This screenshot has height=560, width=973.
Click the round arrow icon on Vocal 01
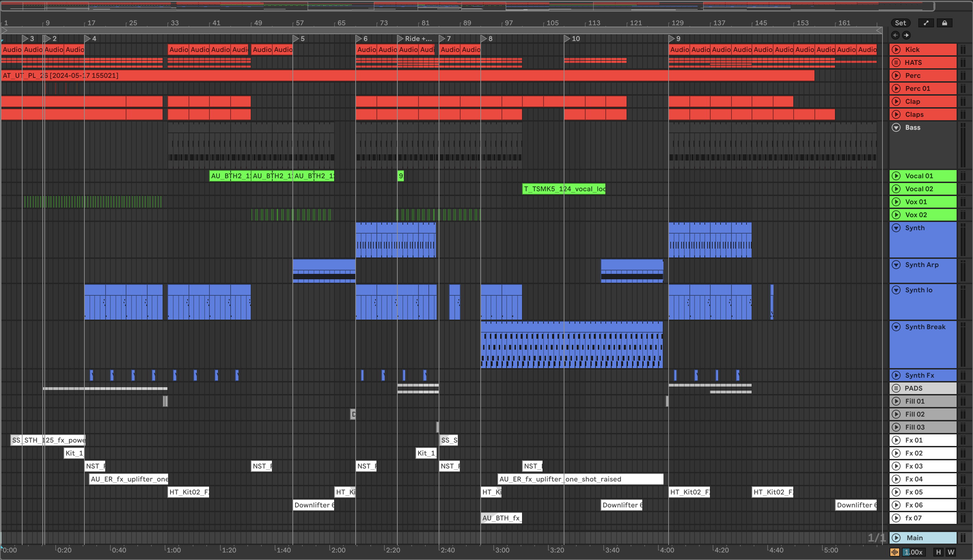click(x=896, y=176)
